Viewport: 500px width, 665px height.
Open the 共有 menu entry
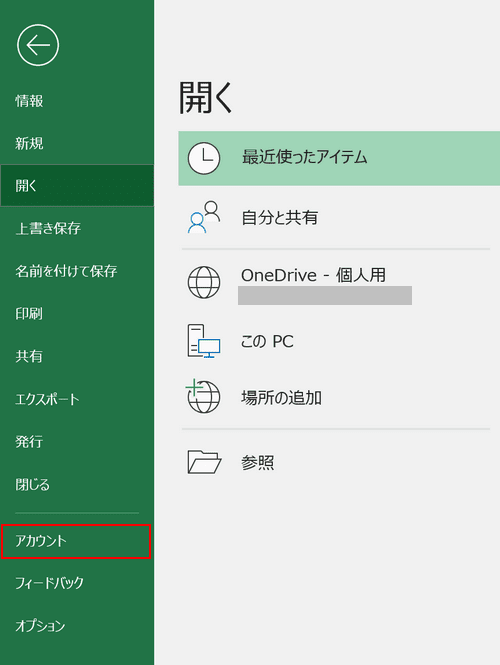coord(77,356)
